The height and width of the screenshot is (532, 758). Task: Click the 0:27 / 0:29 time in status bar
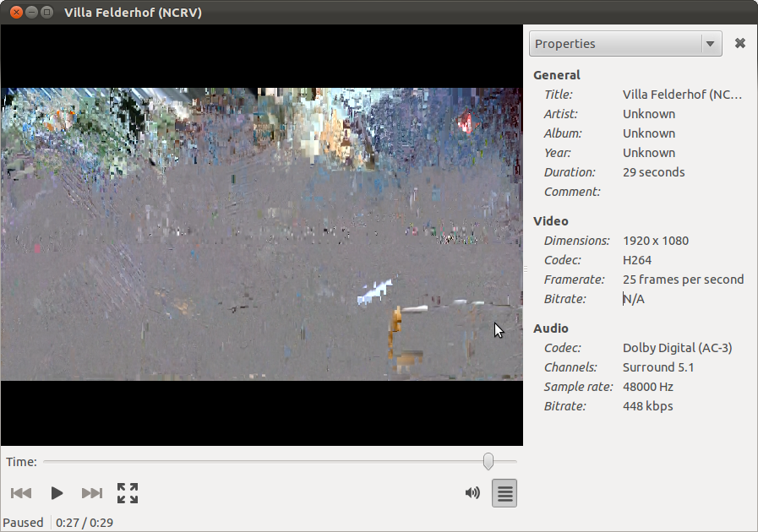click(85, 523)
